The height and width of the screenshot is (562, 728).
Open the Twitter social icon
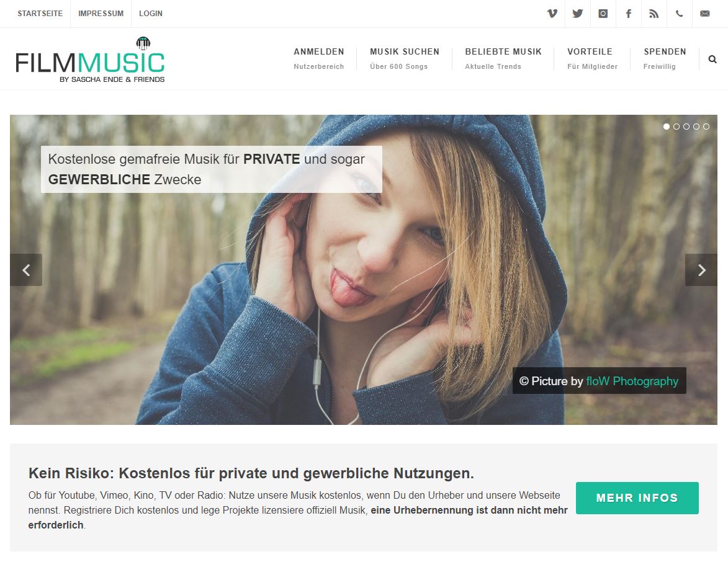(x=578, y=14)
